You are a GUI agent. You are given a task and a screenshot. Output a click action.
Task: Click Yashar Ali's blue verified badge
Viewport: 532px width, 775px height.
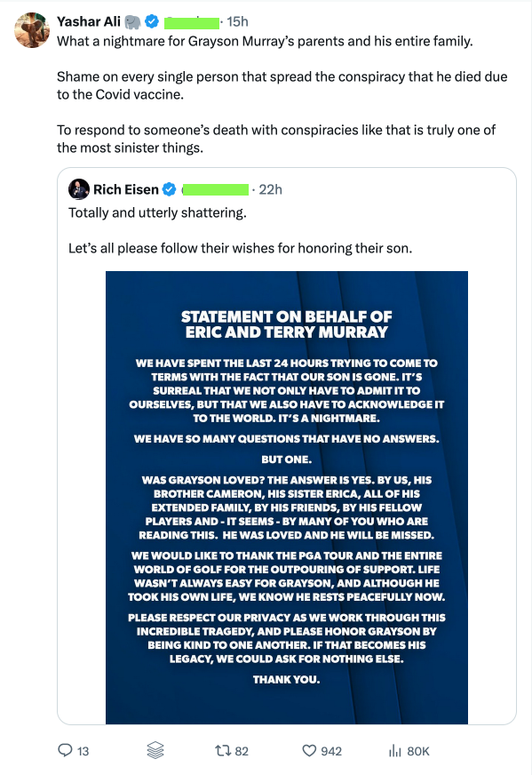click(x=151, y=20)
